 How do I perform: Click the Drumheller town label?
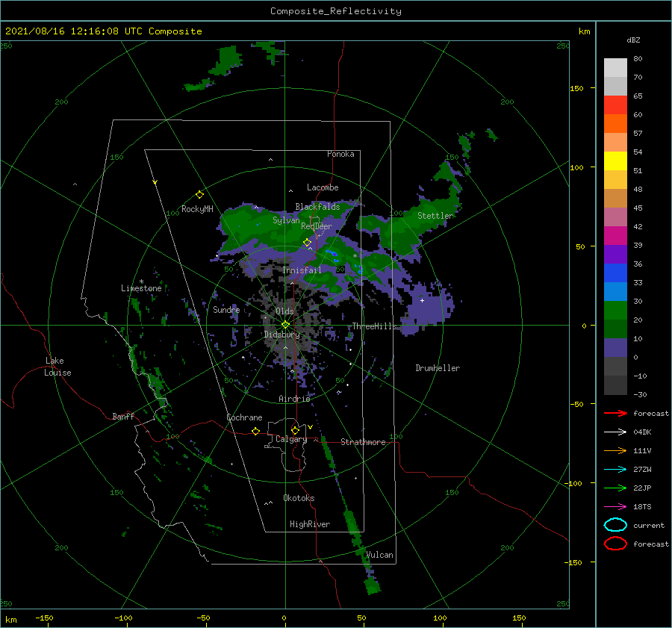[x=438, y=368]
